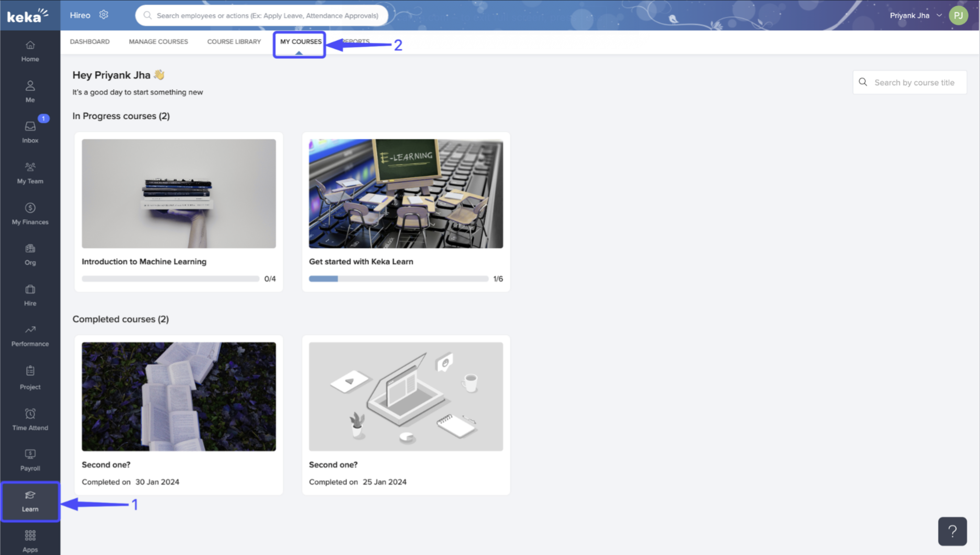980x555 pixels.
Task: Switch to Course Library tab
Action: coord(234,41)
